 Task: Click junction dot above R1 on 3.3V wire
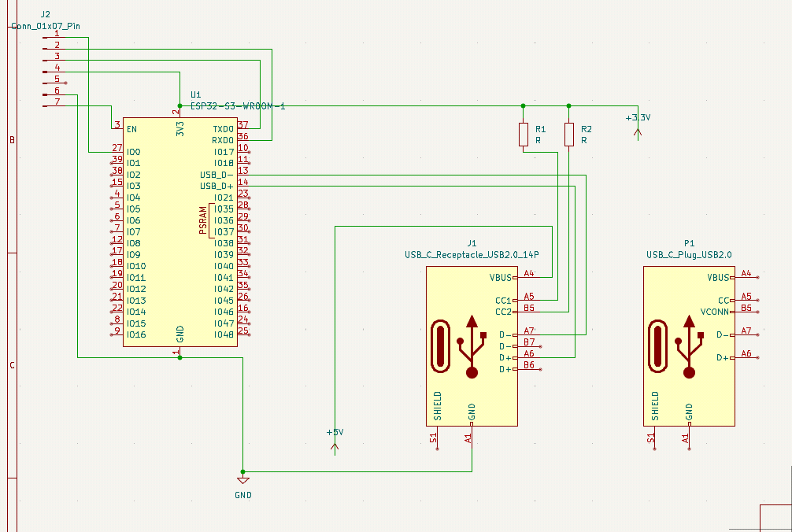click(524, 106)
